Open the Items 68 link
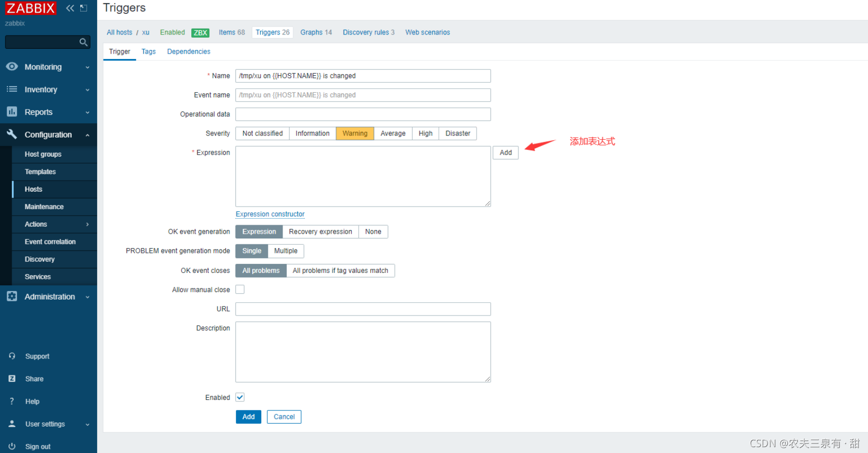This screenshot has height=453, width=868. pos(232,32)
